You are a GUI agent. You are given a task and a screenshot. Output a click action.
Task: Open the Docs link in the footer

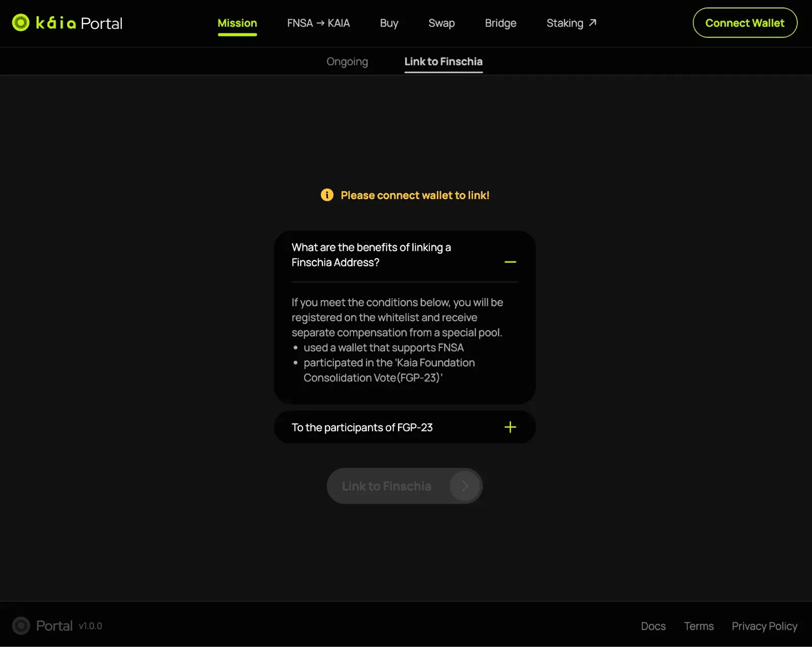(x=653, y=626)
